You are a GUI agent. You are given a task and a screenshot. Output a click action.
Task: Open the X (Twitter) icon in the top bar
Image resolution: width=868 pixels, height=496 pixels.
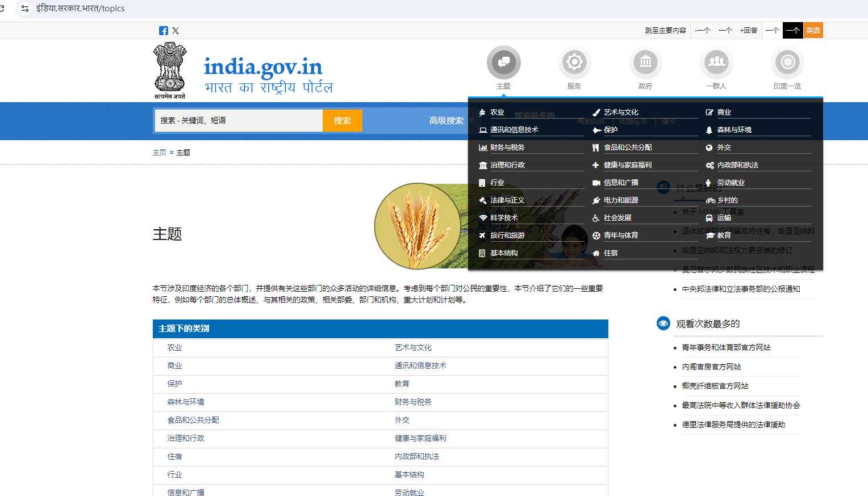(176, 31)
